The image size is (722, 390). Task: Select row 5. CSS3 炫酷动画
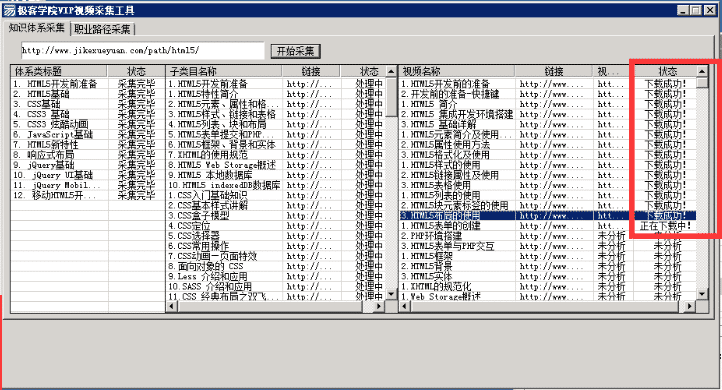pyautogui.click(x=87, y=124)
